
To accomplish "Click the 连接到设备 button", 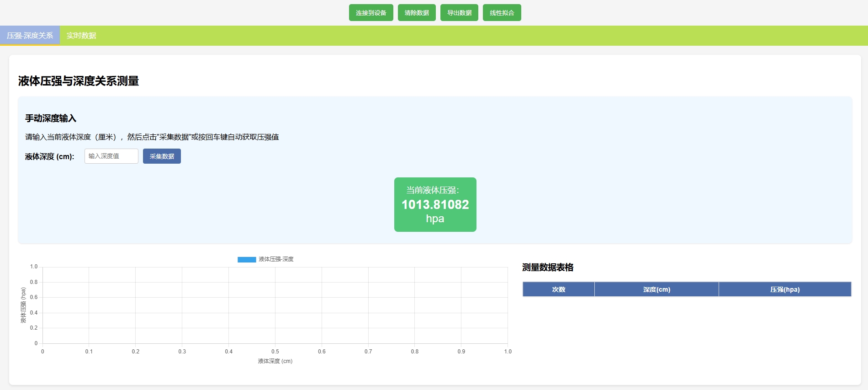I will (x=370, y=13).
